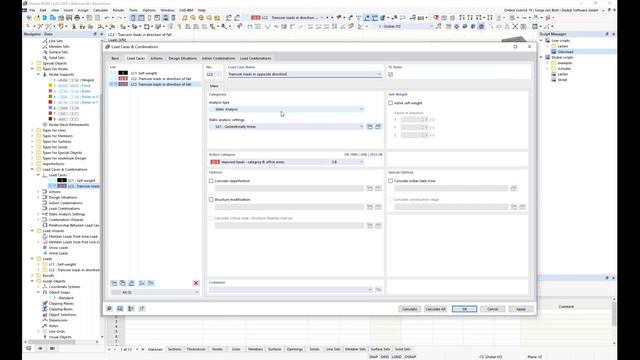Image resolution: width=640 pixels, height=360 pixels.
Task: Click the Calculate All button
Action: point(436,309)
